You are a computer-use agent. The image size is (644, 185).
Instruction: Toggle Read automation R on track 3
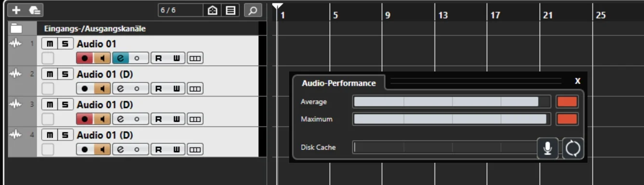159,119
